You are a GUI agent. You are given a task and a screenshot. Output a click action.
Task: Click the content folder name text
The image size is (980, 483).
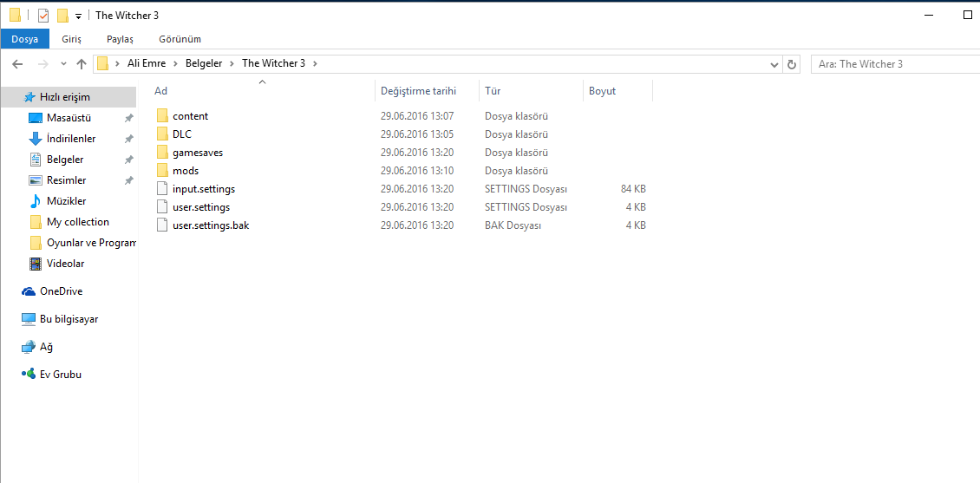tap(191, 116)
